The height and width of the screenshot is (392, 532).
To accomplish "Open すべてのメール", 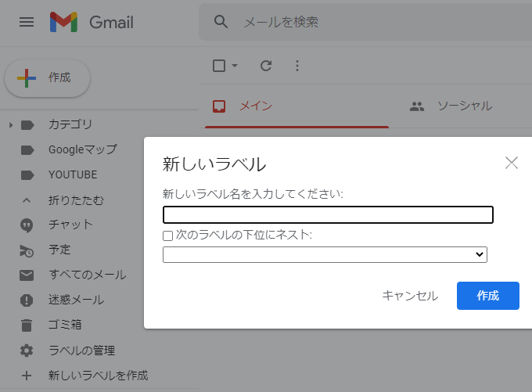I will 88,275.
